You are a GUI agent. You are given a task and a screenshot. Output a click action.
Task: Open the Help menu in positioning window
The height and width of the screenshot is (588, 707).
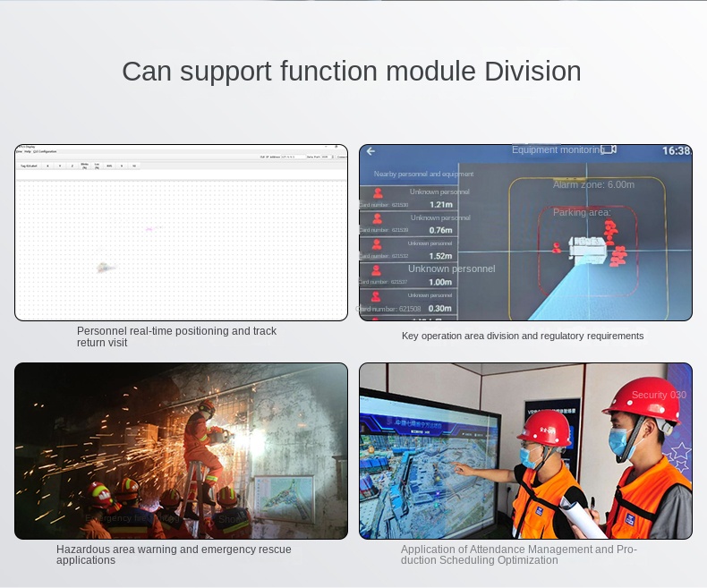28,151
